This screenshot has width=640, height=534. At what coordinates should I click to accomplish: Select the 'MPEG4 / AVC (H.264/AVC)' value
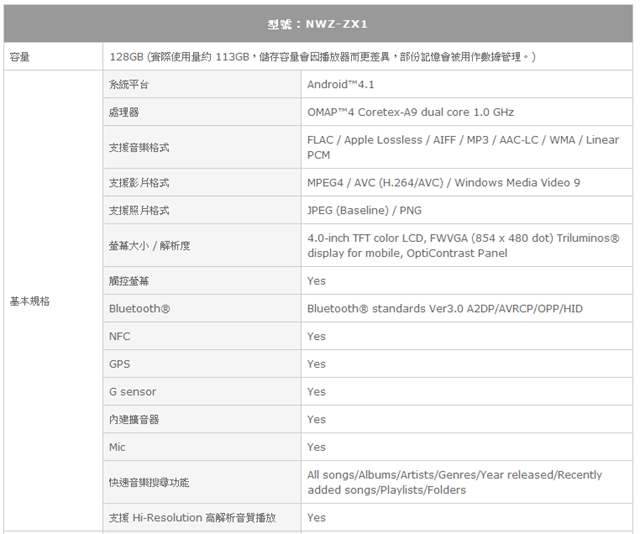pos(444,182)
